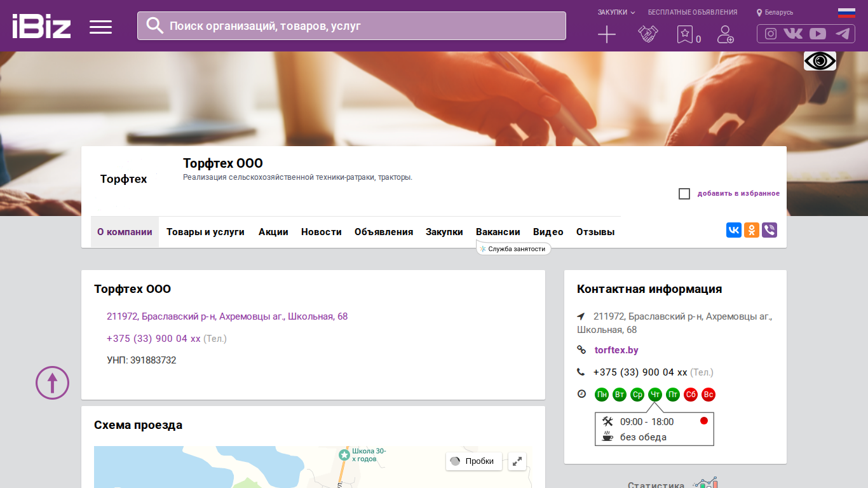Select Saturday (Сб) schedule day
The height and width of the screenshot is (488, 868).
click(x=691, y=395)
